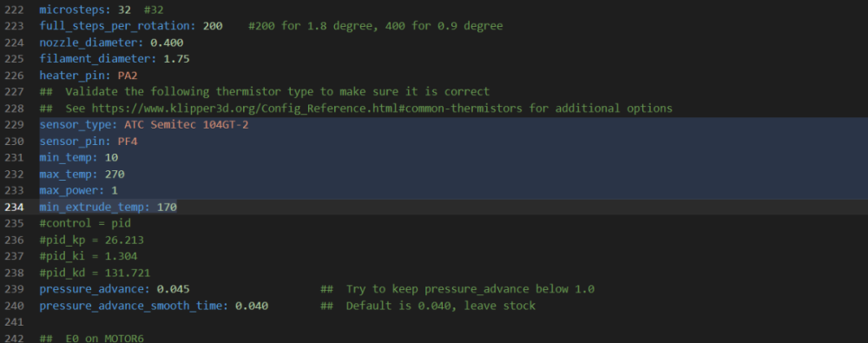Click the #pid_ki = 1.304 comment line
The height and width of the screenshot is (343, 868).
coord(89,256)
